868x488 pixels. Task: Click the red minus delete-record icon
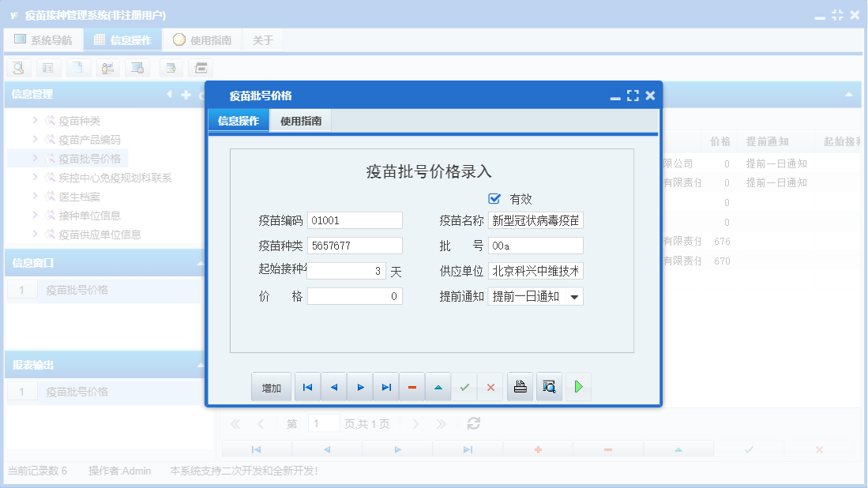click(411, 386)
